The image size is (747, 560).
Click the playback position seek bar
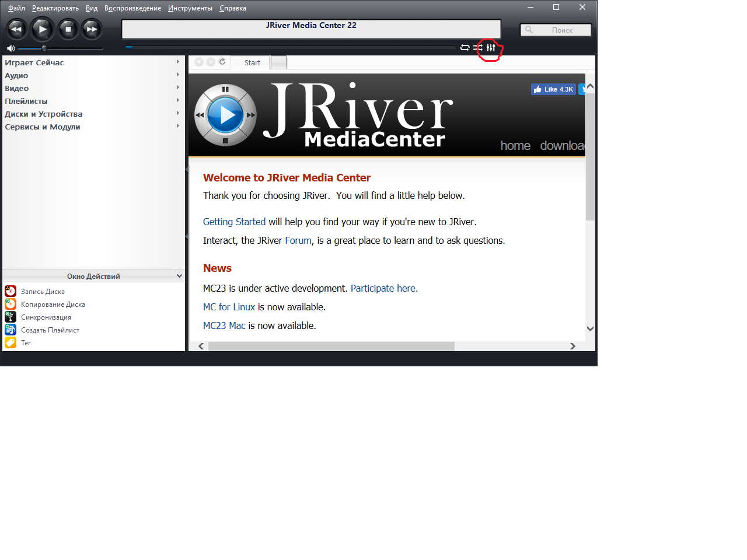[290, 48]
